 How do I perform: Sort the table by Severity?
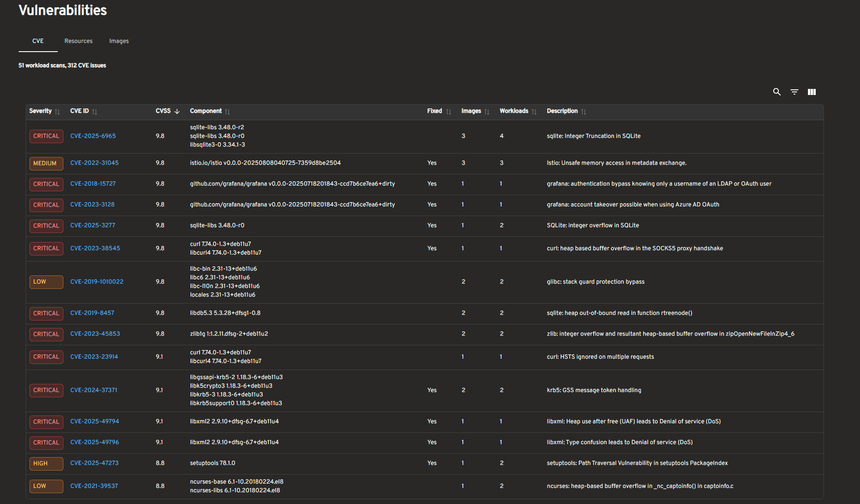[x=57, y=111]
